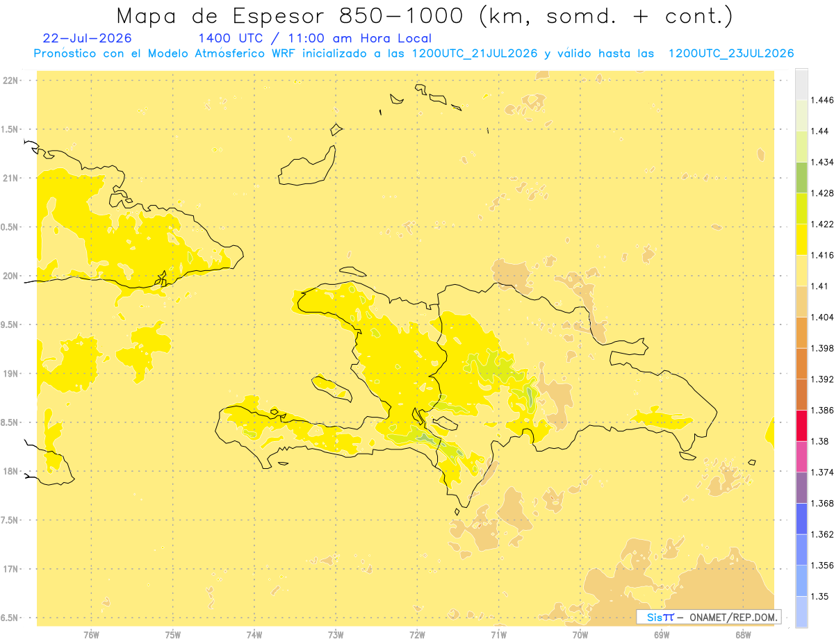Screen dimensions: 834x644
Task: Click legend value '1.416'
Action: coord(823,255)
